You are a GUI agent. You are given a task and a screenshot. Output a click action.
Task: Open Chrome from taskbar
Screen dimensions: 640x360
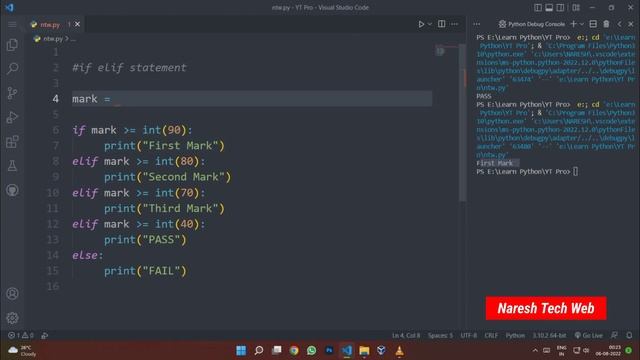pos(294,350)
